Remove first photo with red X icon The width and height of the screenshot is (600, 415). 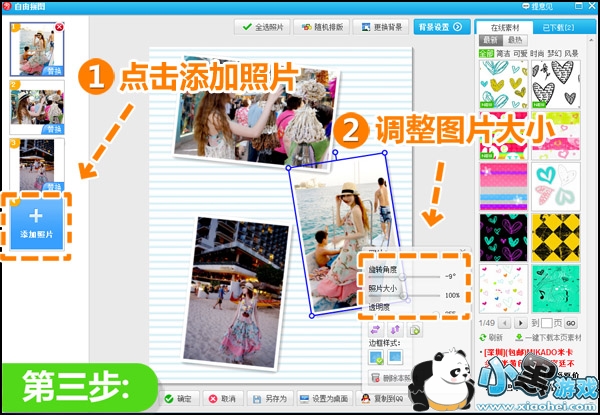pyautogui.click(x=59, y=27)
